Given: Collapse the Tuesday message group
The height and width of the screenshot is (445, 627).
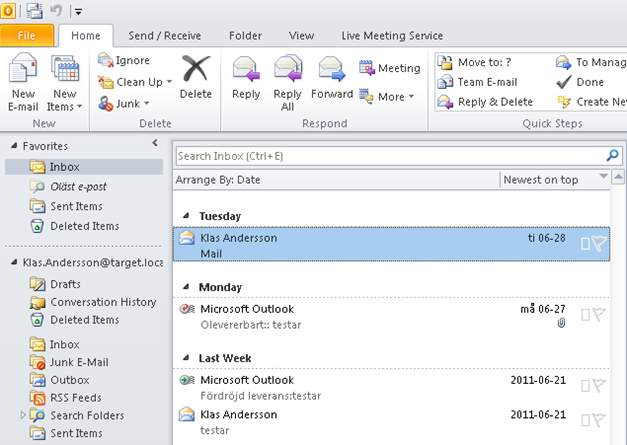Looking at the screenshot, I should click(186, 216).
